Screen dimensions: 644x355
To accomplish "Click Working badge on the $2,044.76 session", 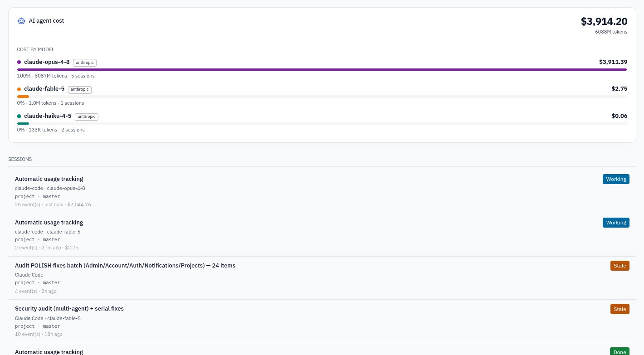I will [616, 179].
